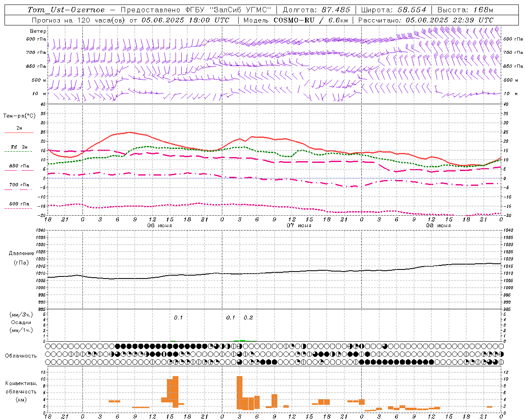Image resolution: width=525 pixels, height=420 pixels.
Task: Click the Широта: 58.554 latitude value
Action: [394, 10]
